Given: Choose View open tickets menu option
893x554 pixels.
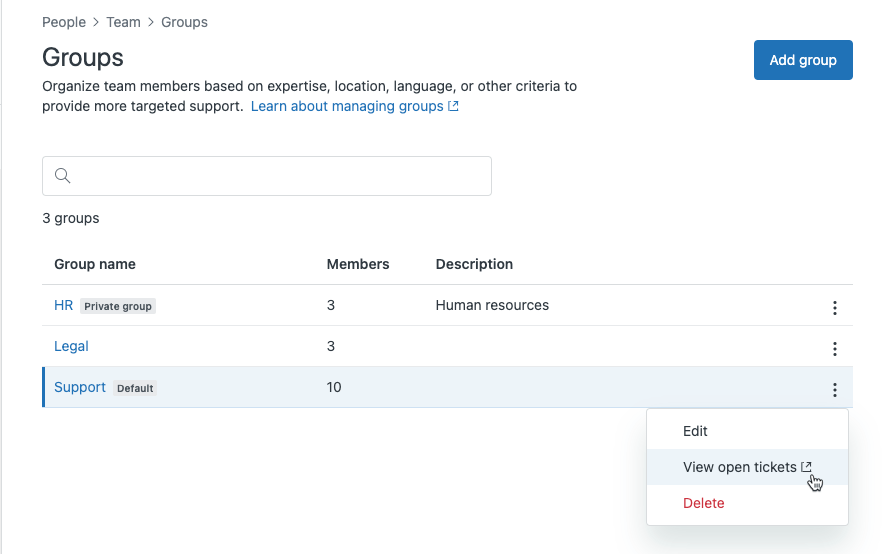Looking at the screenshot, I should (x=739, y=467).
